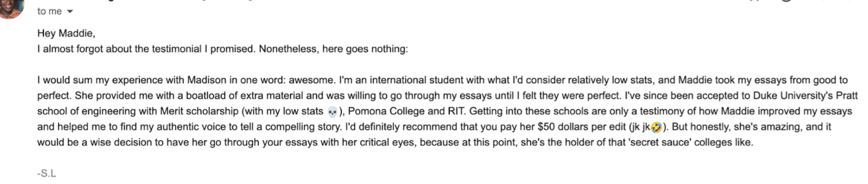Click the word "testimonial" in the intro line
Image resolution: width=868 pixels, height=184 pixels.
click(x=176, y=49)
